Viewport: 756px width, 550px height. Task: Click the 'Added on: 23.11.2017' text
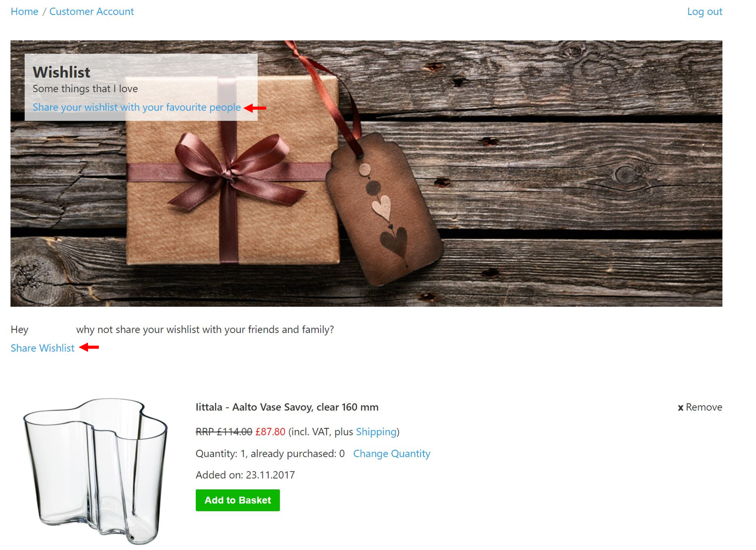click(x=245, y=475)
